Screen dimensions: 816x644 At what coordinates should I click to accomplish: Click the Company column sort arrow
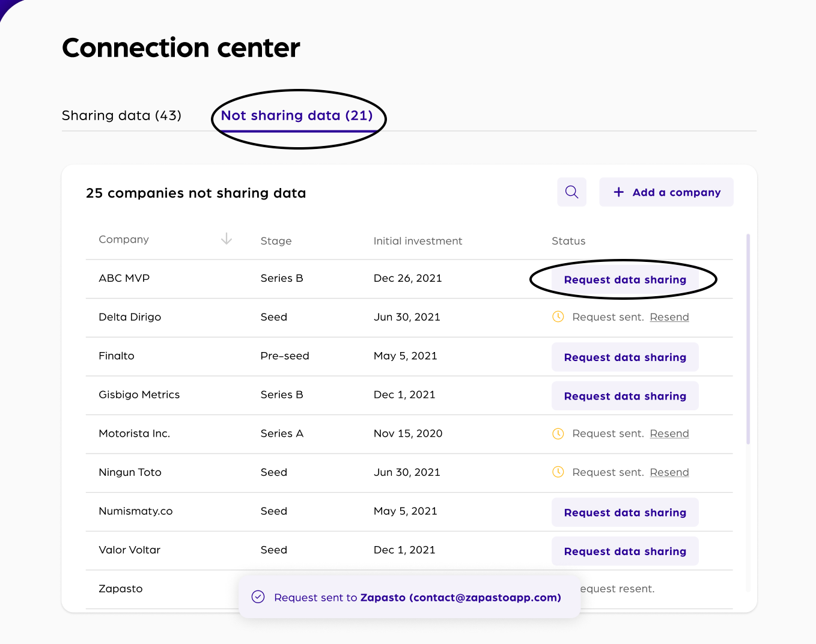coord(226,239)
